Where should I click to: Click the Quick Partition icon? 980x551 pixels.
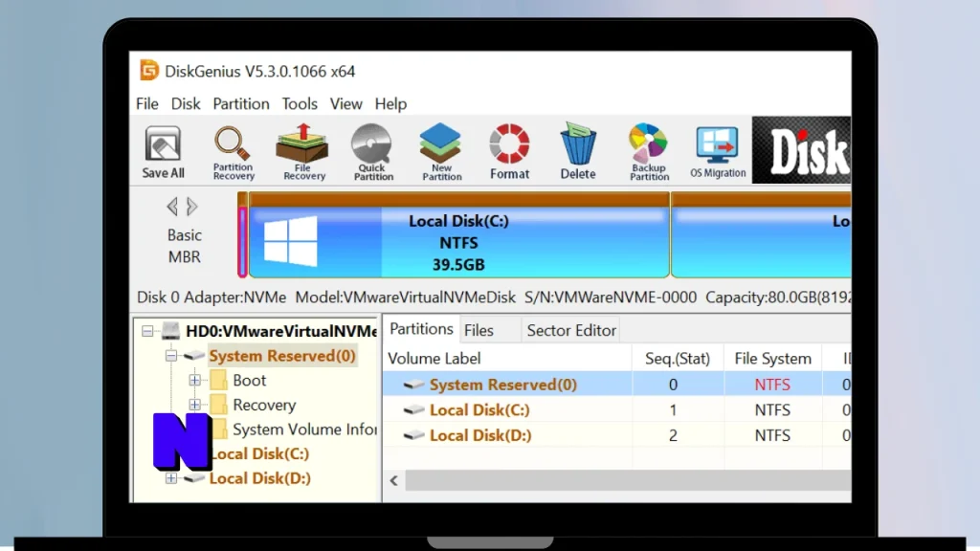tap(372, 152)
